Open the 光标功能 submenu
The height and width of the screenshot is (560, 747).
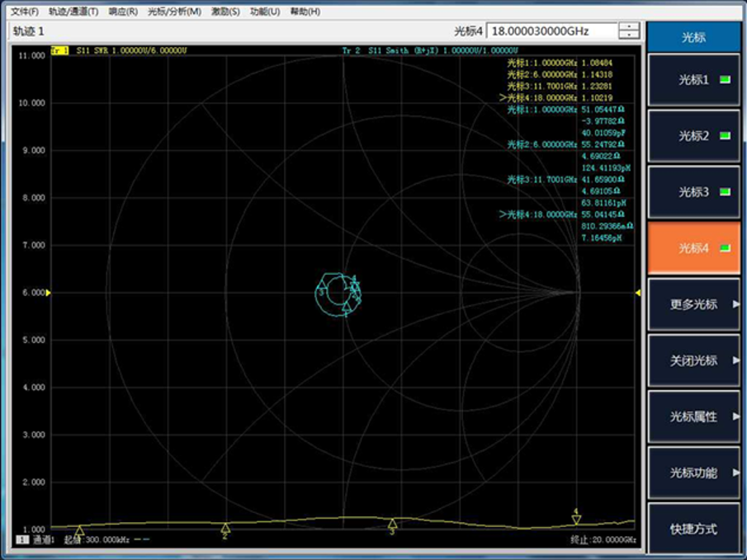pyautogui.click(x=693, y=473)
